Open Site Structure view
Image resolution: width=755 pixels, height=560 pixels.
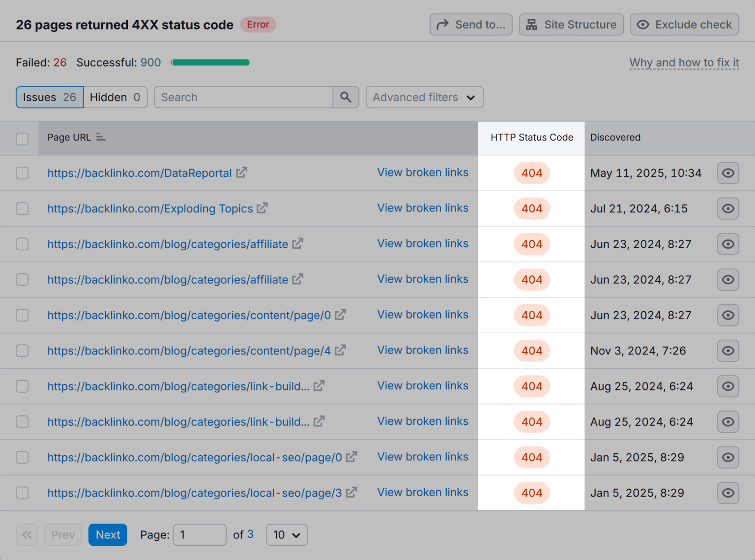click(571, 25)
